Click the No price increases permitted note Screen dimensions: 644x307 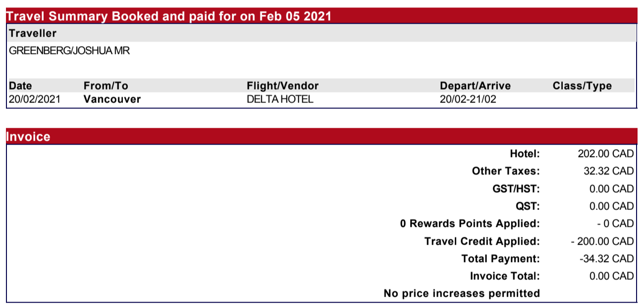tap(462, 293)
